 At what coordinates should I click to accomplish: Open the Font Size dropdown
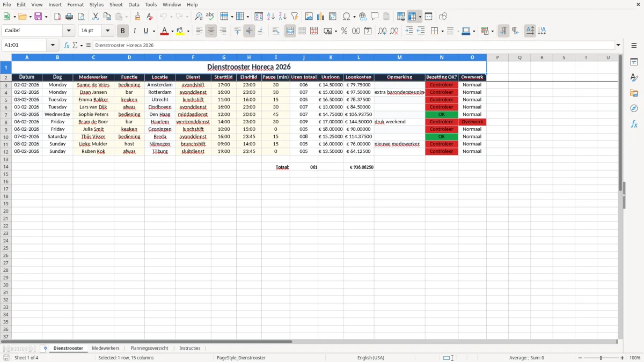(x=107, y=31)
